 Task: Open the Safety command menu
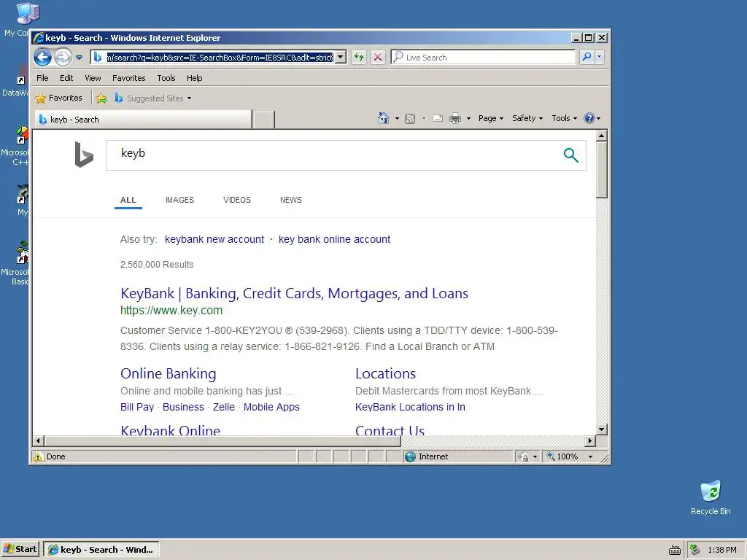[x=527, y=118]
